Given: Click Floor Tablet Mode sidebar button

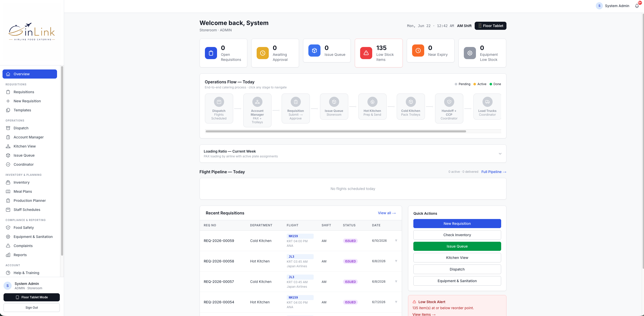Looking at the screenshot, I should click(32, 297).
